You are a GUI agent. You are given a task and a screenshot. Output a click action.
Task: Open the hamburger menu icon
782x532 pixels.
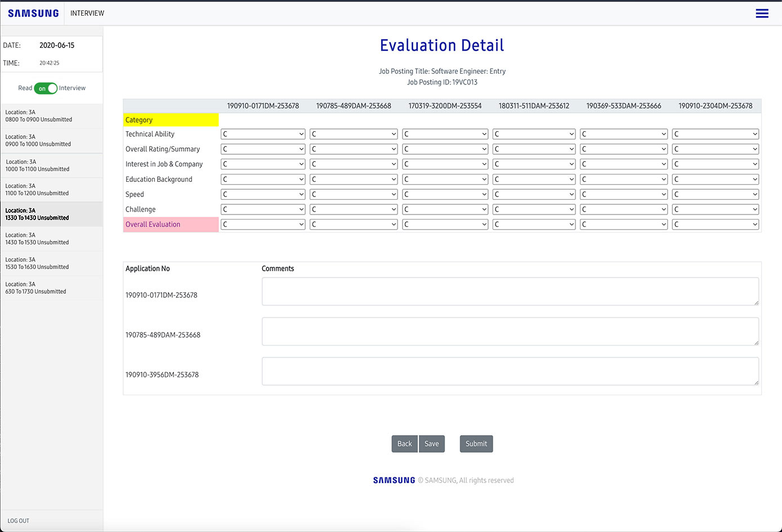tap(762, 14)
